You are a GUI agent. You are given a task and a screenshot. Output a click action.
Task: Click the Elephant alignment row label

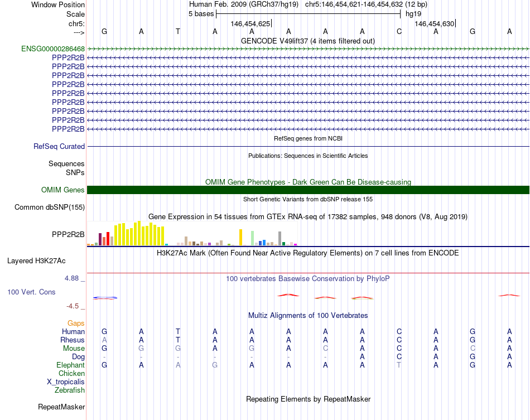tap(71, 365)
